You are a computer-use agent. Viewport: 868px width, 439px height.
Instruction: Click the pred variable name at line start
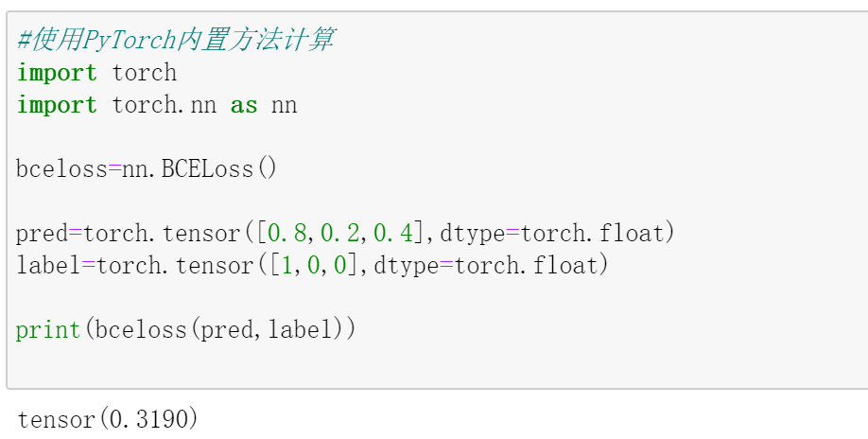pyautogui.click(x=42, y=233)
